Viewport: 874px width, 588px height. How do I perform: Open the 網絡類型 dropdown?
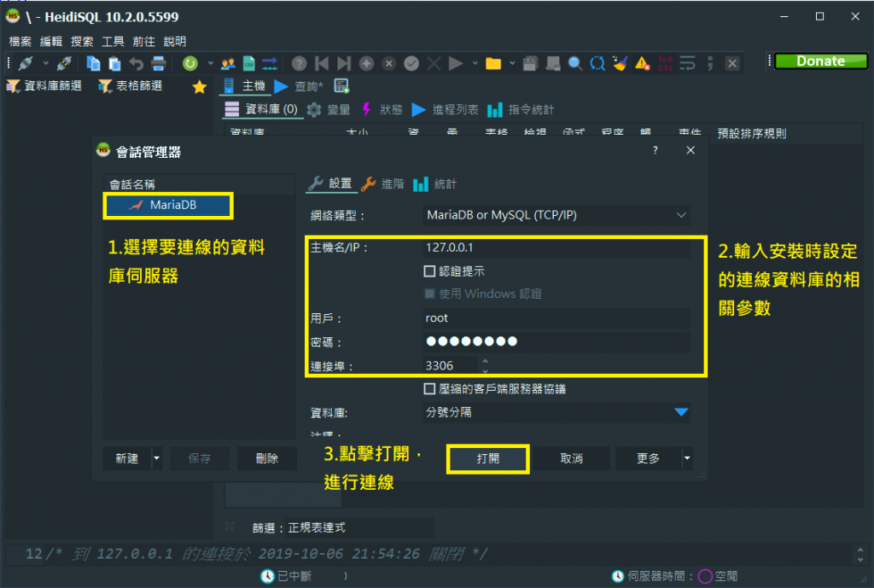(556, 215)
